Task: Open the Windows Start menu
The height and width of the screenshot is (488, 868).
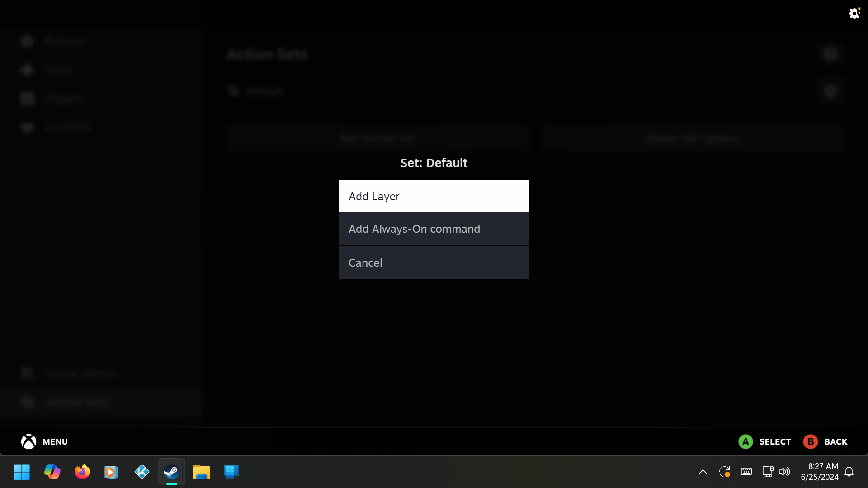Action: tap(22, 472)
